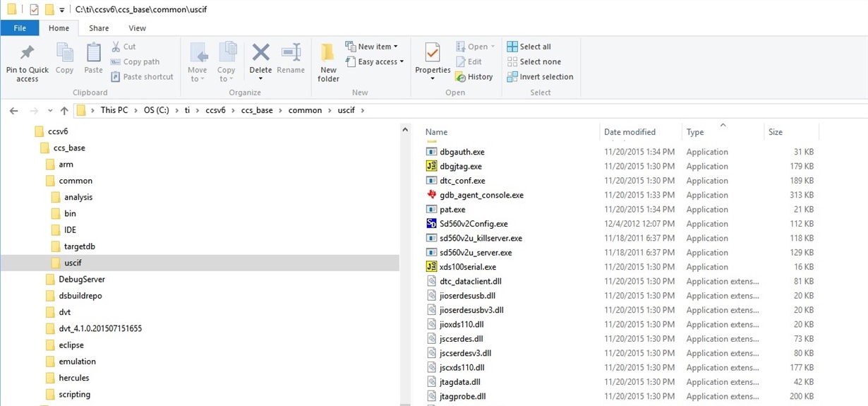Click Select none
868x406 pixels.
click(534, 61)
